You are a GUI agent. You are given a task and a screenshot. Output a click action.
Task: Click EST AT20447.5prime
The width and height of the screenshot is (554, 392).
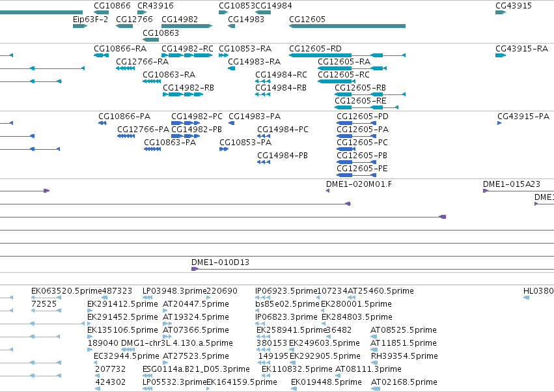coord(196,304)
